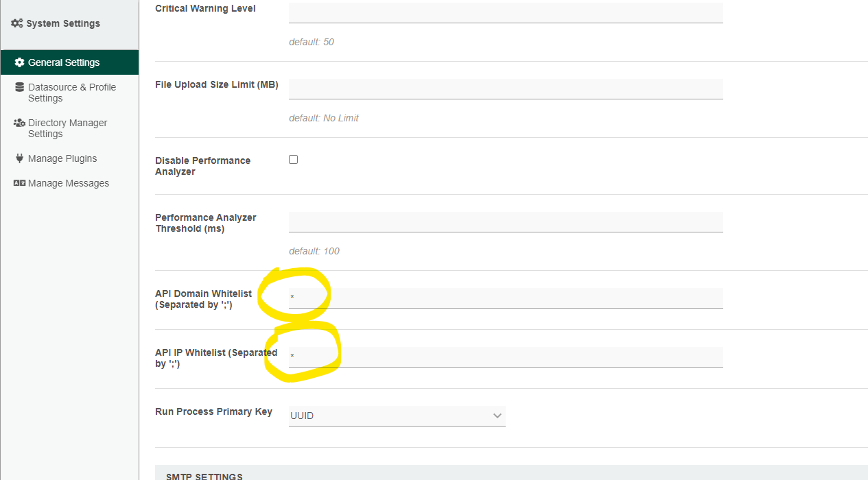Screen dimensions: 868x480
Task: Click the Critical Warning Level field
Action: [x=506, y=13]
